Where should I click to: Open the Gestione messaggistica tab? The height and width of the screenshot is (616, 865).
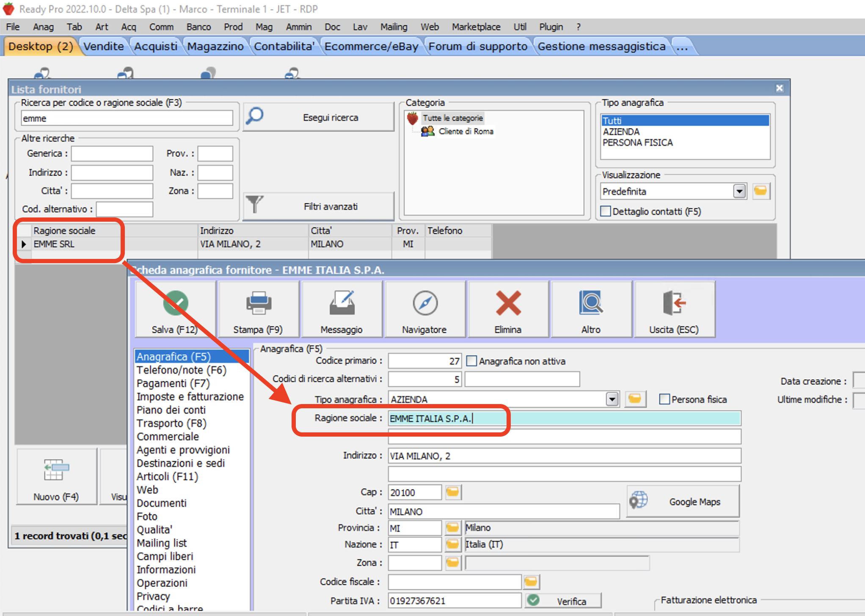point(601,46)
